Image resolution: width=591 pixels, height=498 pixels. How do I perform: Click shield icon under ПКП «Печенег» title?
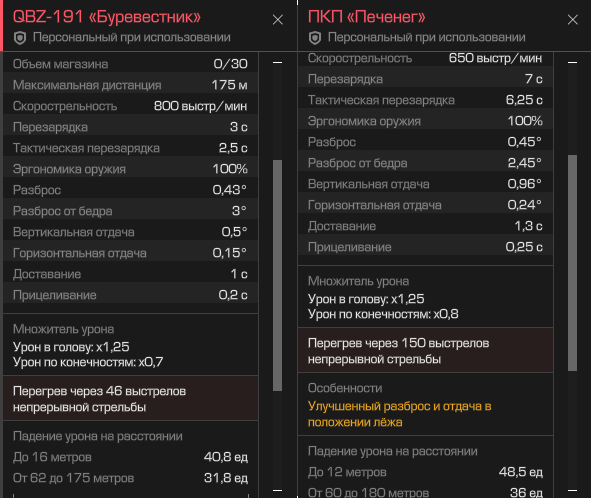[x=315, y=38]
